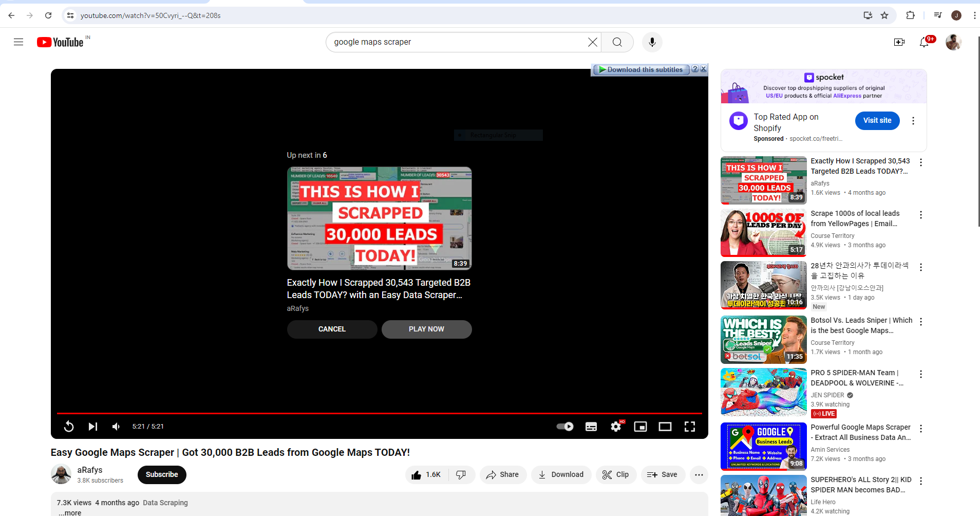The image size is (980, 516).
Task: Open player settings gear
Action: pyautogui.click(x=616, y=427)
